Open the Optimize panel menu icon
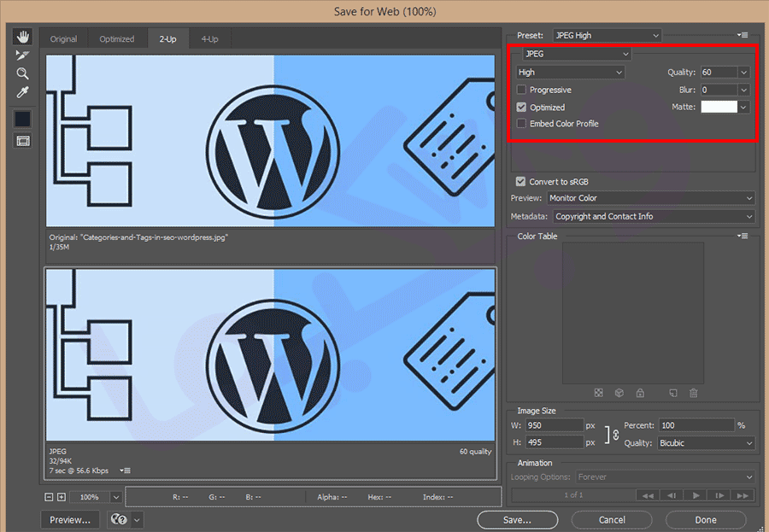Viewport: 769px width, 532px height. tap(743, 35)
